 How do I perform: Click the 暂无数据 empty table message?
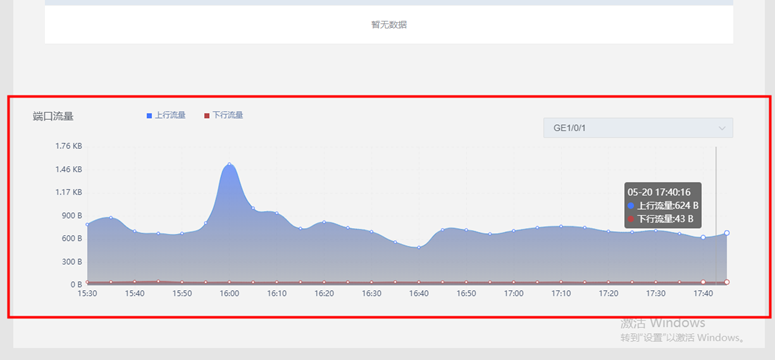pyautogui.click(x=389, y=25)
